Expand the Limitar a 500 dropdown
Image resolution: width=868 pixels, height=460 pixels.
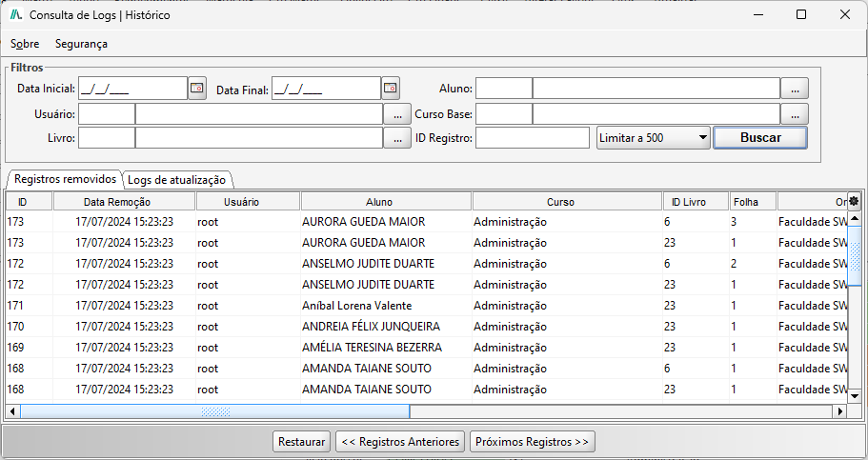pos(654,138)
